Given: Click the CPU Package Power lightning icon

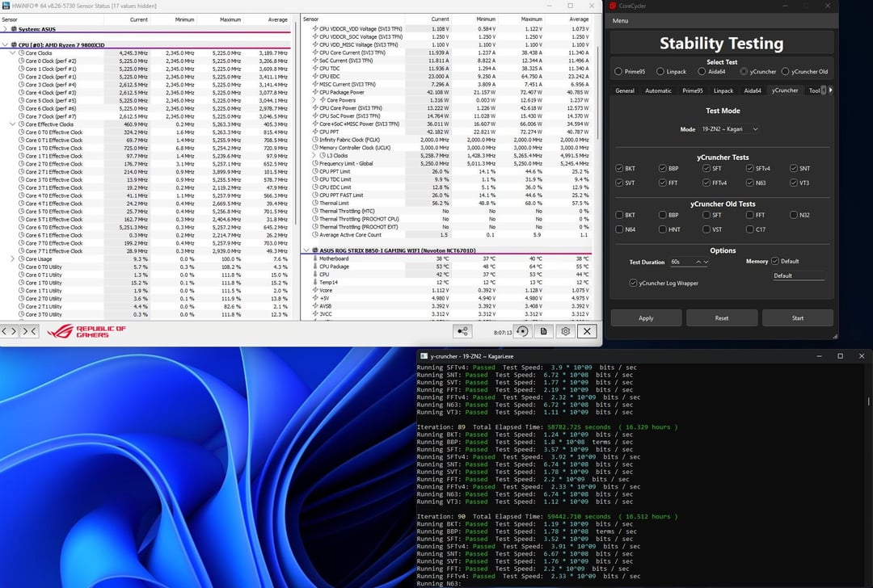Looking at the screenshot, I should 315,92.
